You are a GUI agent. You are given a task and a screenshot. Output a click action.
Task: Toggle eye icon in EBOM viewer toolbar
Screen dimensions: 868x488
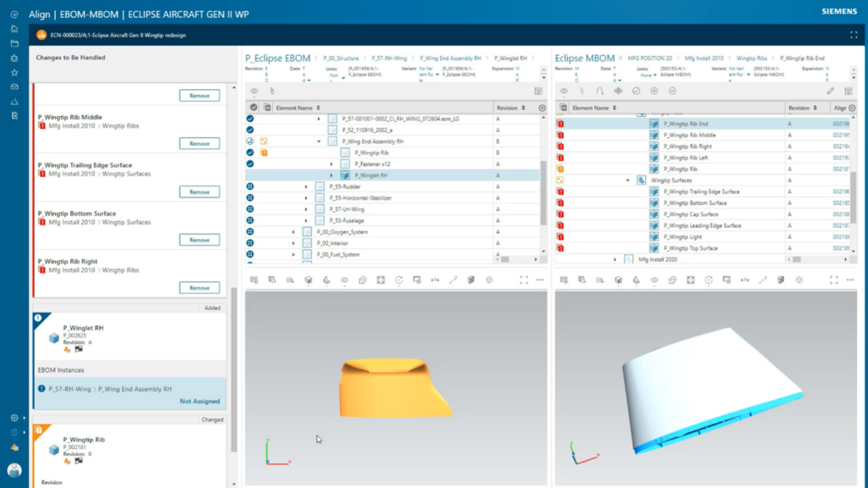point(344,280)
